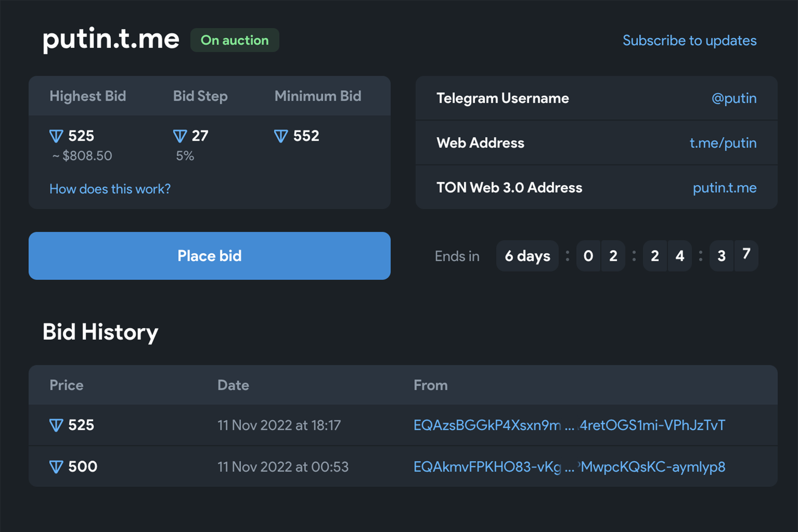Click the Date column header
Image resolution: width=798 pixels, height=532 pixels.
point(233,385)
